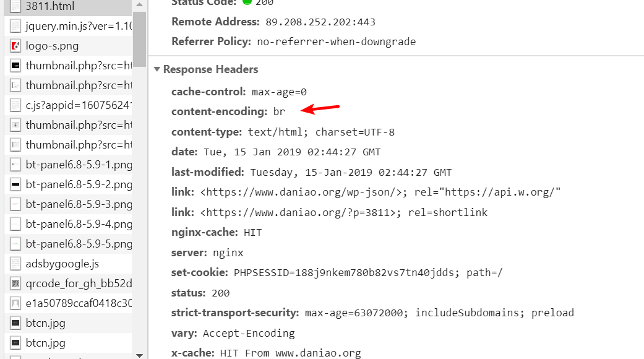This screenshot has width=644, height=359.
Task: Click the bt-panel6.8-5.9-2.png file icon
Action: point(15,184)
